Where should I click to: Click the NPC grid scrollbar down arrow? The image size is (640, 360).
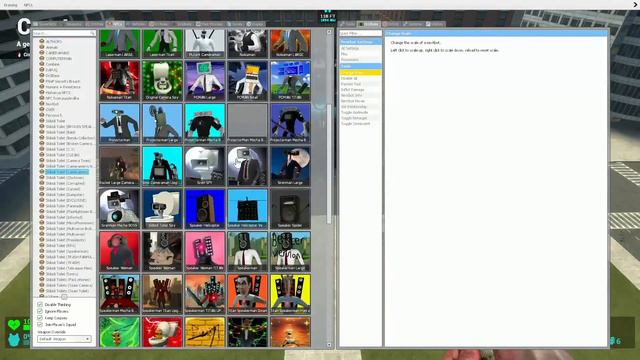point(329,345)
